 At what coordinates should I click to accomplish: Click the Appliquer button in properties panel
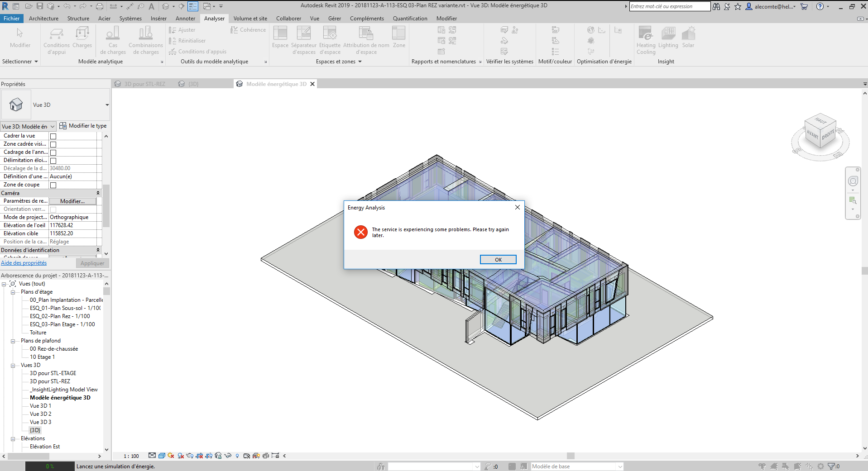click(x=92, y=263)
